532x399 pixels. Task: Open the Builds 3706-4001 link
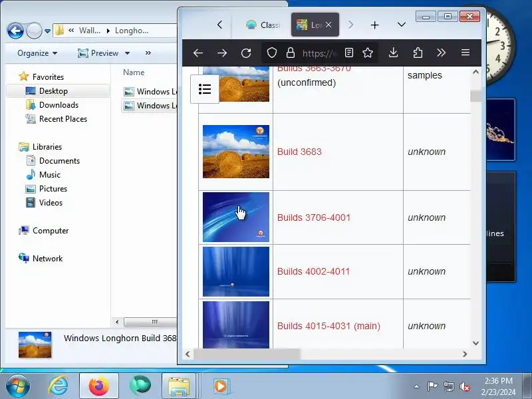[x=314, y=217]
